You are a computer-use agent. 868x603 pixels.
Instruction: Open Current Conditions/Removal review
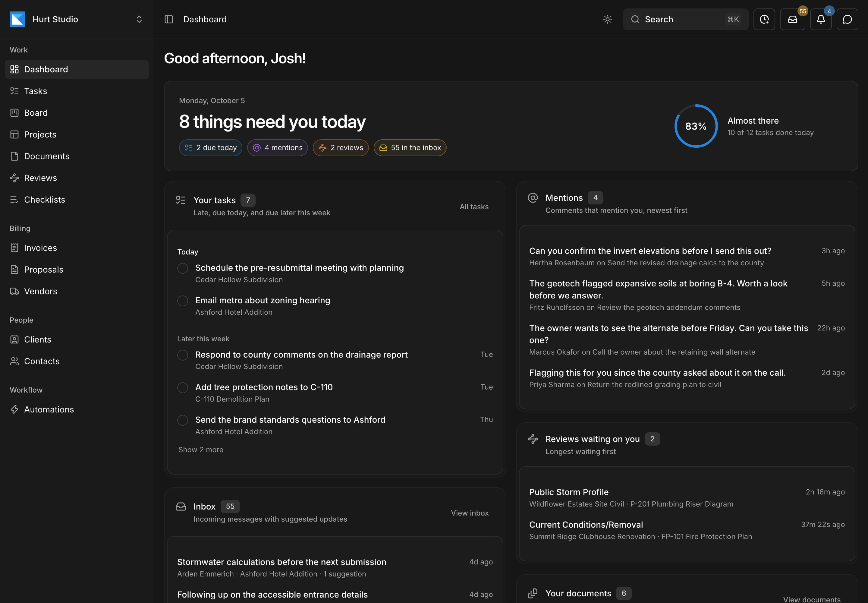687,530
